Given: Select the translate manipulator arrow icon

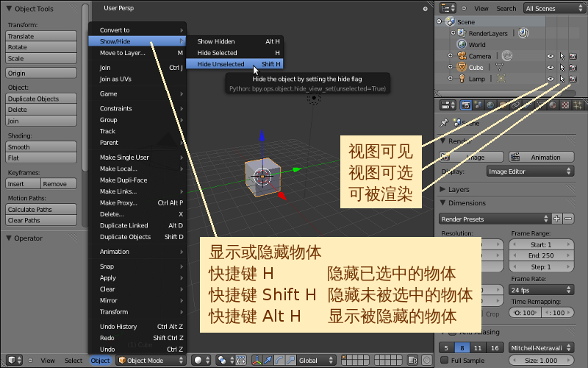Looking at the screenshot, I should pyautogui.click(x=268, y=360).
